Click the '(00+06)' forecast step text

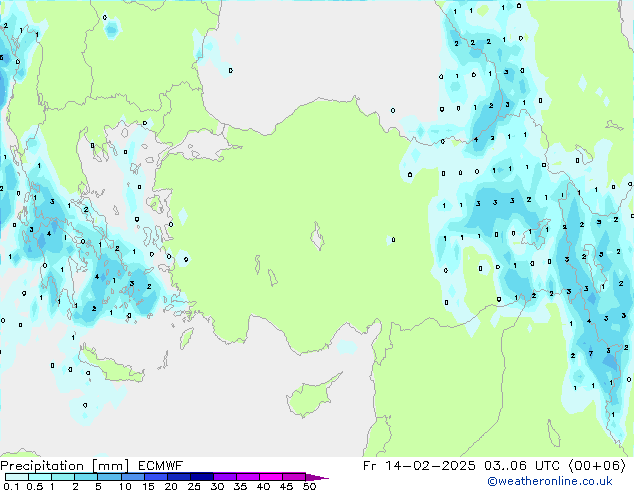(597, 466)
